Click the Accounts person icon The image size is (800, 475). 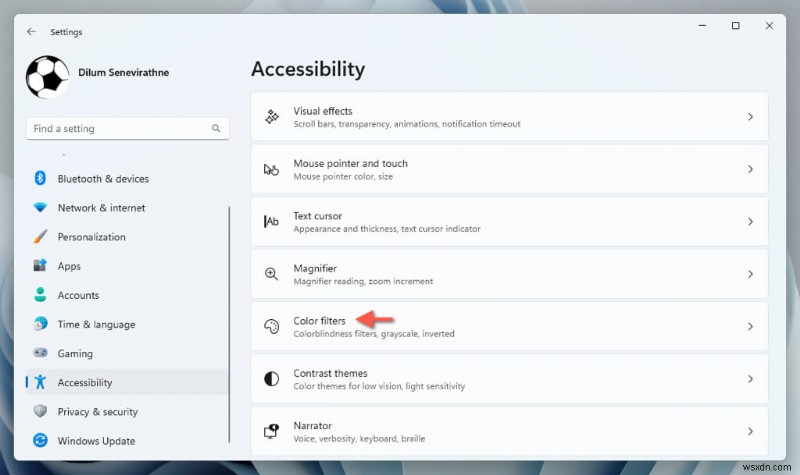(40, 294)
